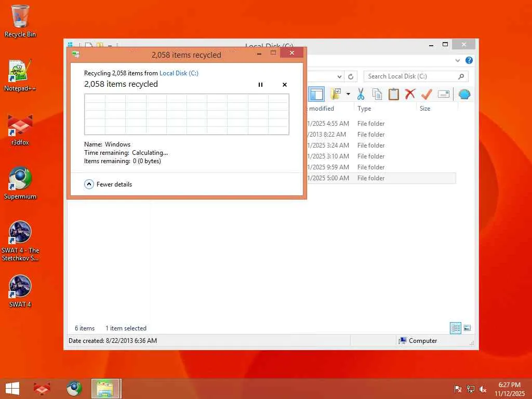Image resolution: width=532 pixels, height=399 pixels.
Task: Click the quick access folder icon
Action: 100,45
